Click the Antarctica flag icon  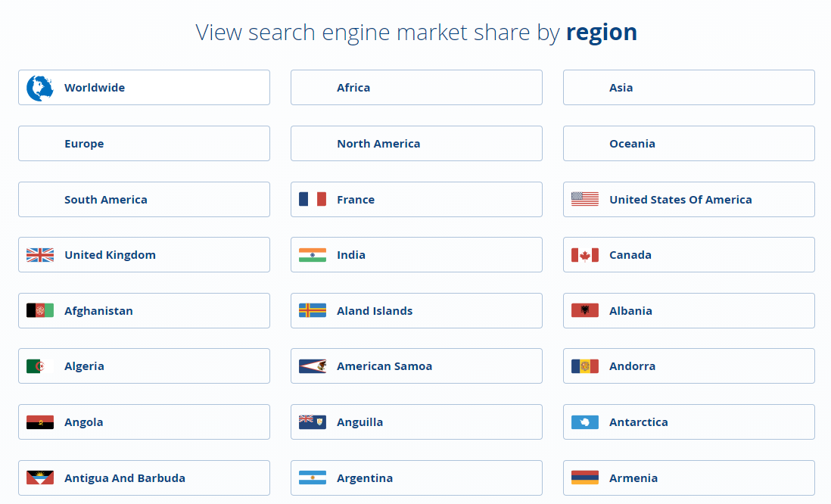click(585, 422)
